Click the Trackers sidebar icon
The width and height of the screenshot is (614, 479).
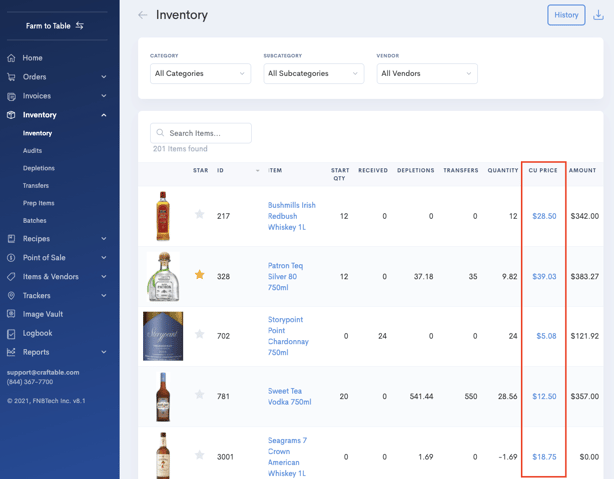tap(11, 296)
